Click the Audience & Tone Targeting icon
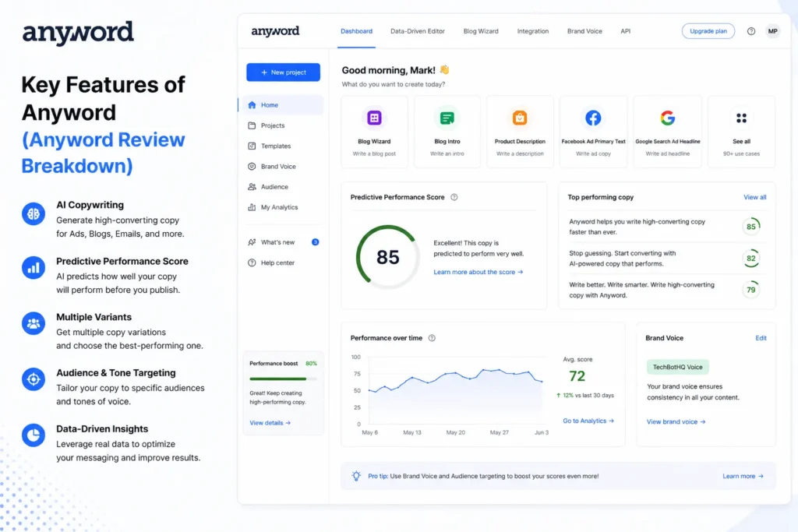Screen dimensions: 798x532 [x=33, y=379]
